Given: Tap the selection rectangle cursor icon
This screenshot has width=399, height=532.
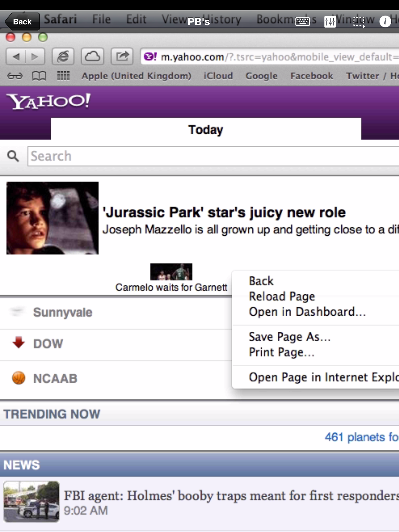Looking at the screenshot, I should tap(359, 22).
